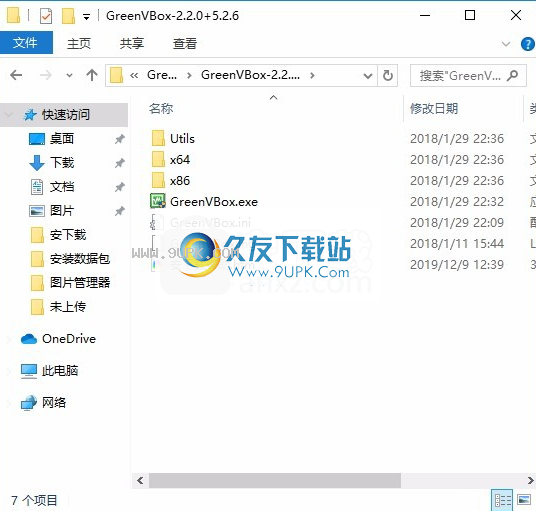Select 网络 in navigation pane

pyautogui.click(x=54, y=403)
